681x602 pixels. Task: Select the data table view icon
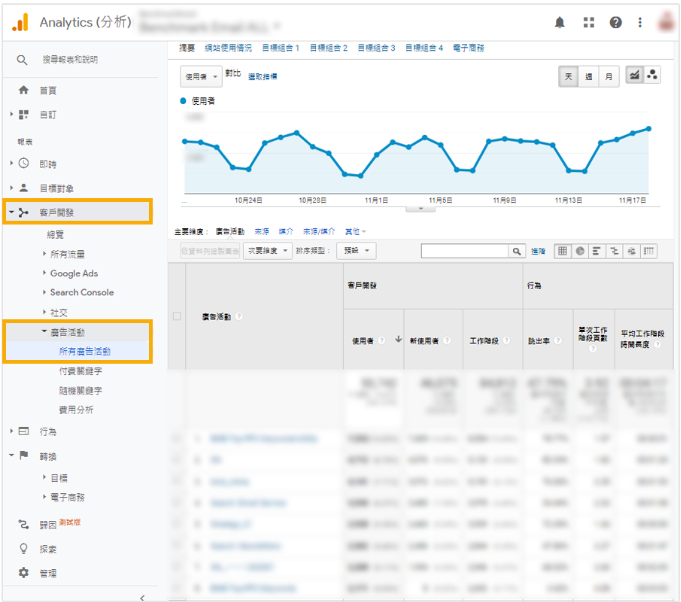[562, 251]
